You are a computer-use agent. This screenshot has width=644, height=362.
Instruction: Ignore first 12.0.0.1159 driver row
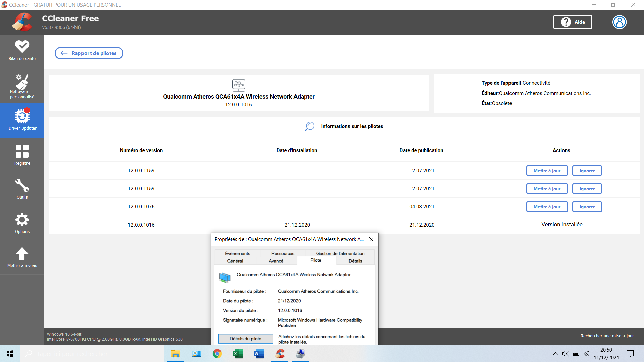[x=587, y=171]
